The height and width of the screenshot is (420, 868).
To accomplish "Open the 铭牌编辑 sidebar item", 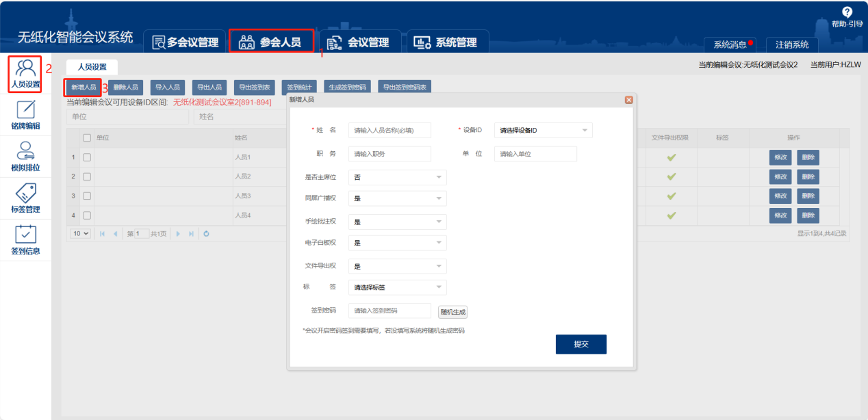I will (25, 114).
